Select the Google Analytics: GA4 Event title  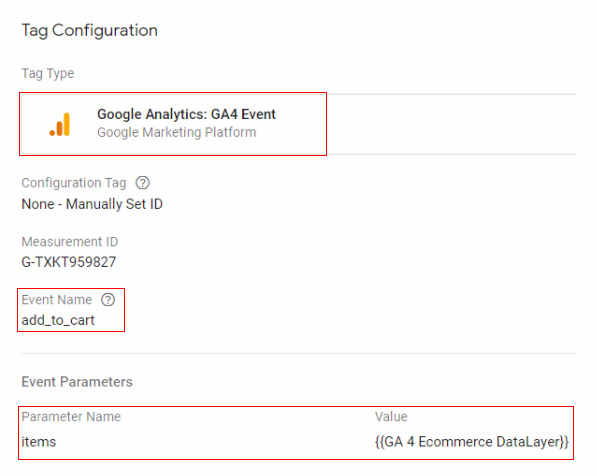(186, 114)
